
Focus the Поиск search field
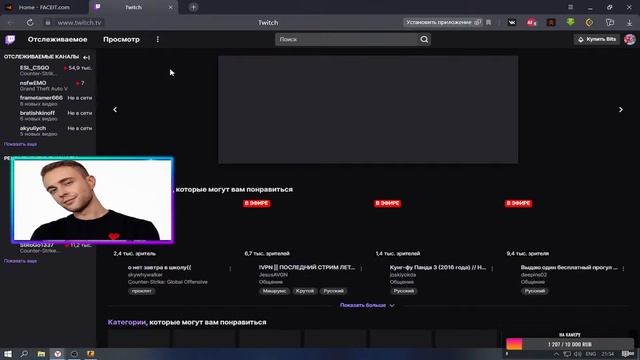[x=346, y=39]
